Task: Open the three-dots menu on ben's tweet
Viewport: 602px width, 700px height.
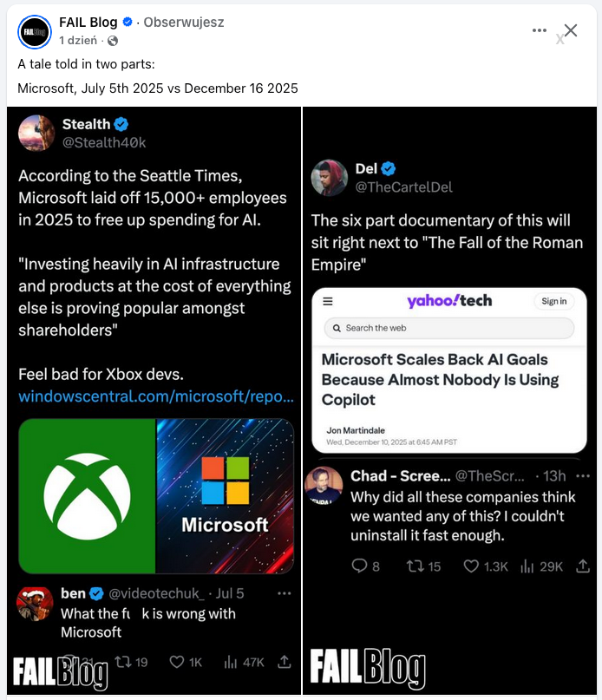Action: click(x=284, y=593)
